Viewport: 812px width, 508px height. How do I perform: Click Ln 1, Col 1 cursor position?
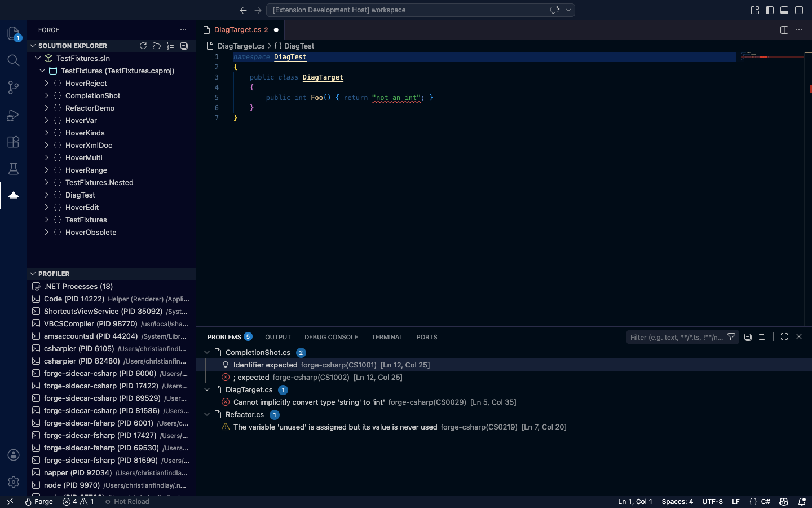pos(635,501)
